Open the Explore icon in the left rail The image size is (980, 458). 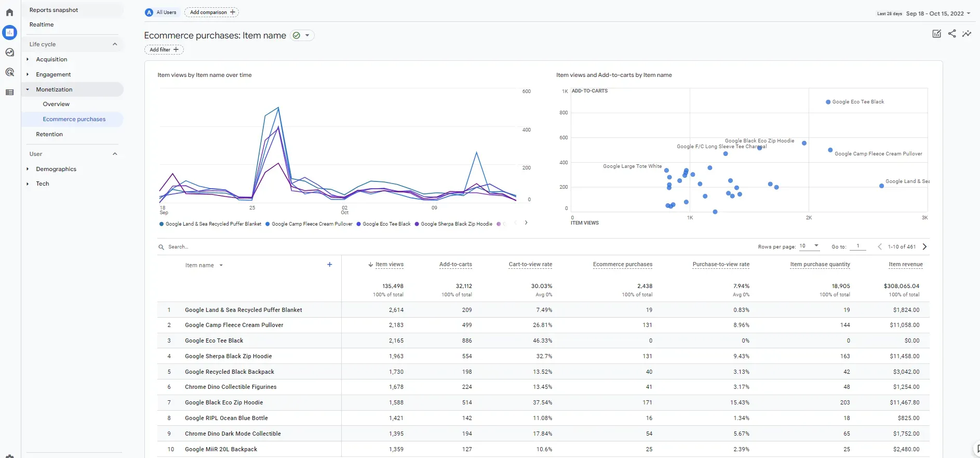[x=9, y=52]
